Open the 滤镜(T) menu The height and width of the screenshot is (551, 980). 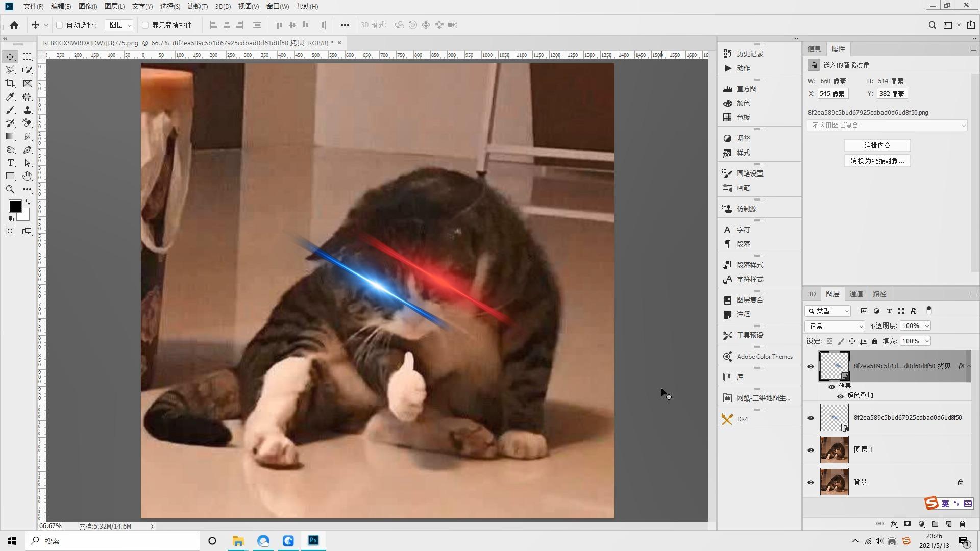coord(198,6)
